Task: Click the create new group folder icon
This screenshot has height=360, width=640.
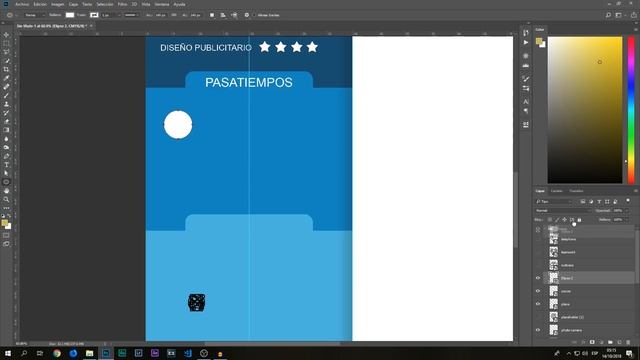Action: (610, 342)
